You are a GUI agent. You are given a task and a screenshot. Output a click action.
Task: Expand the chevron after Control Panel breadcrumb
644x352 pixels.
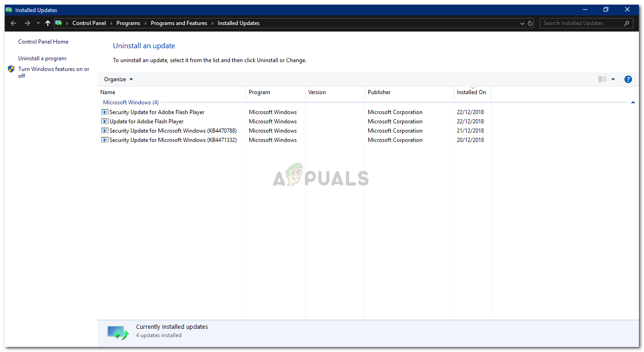point(111,23)
